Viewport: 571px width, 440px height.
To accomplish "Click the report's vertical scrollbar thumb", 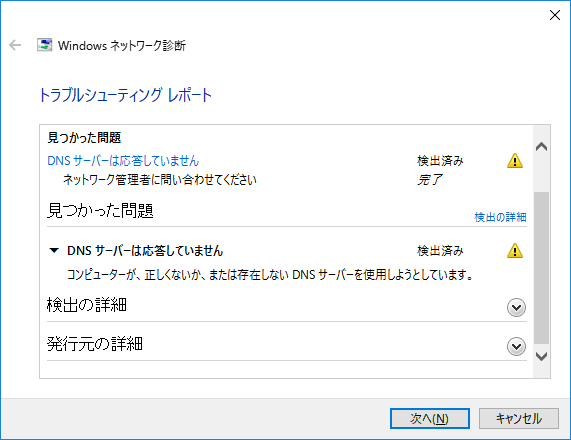I will point(542,268).
